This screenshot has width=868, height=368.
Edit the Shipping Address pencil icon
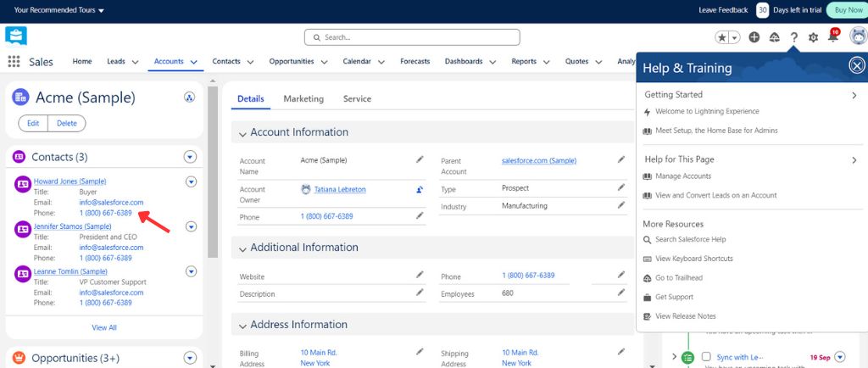[x=621, y=351]
